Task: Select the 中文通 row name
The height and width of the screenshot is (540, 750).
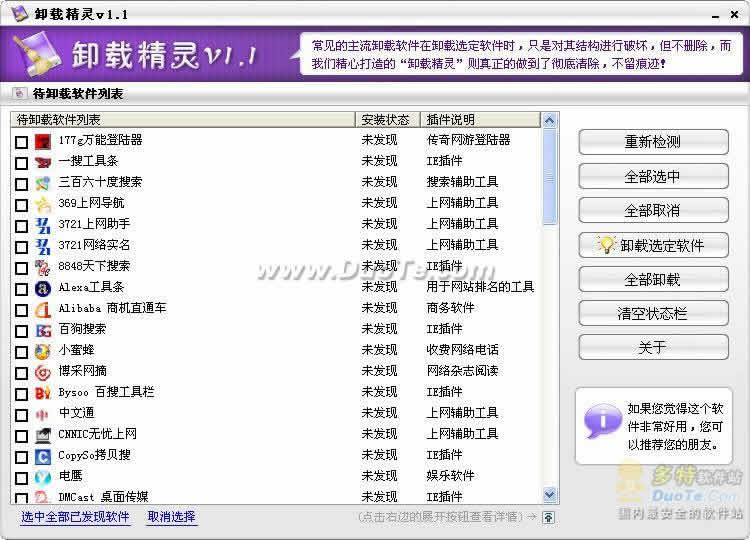Action: [x=76, y=413]
